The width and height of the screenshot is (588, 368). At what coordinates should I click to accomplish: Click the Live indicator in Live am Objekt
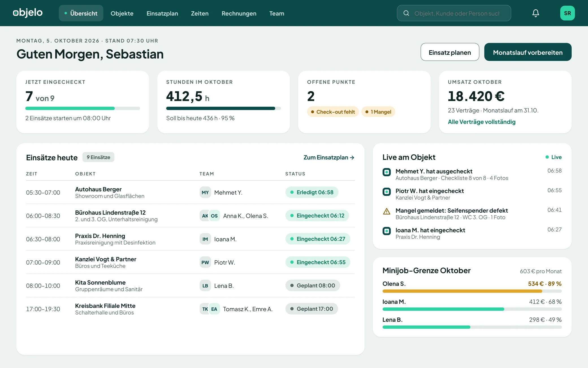tap(553, 157)
